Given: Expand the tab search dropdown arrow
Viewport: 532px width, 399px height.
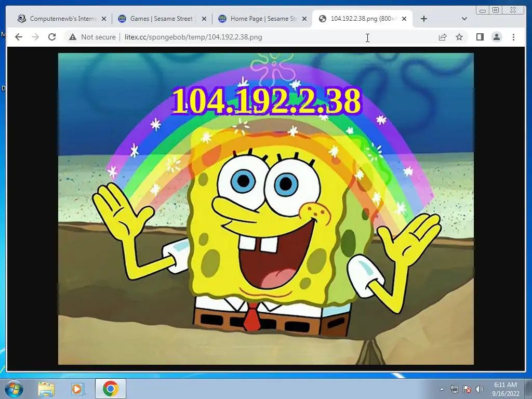Looking at the screenshot, I should pyautogui.click(x=464, y=19).
